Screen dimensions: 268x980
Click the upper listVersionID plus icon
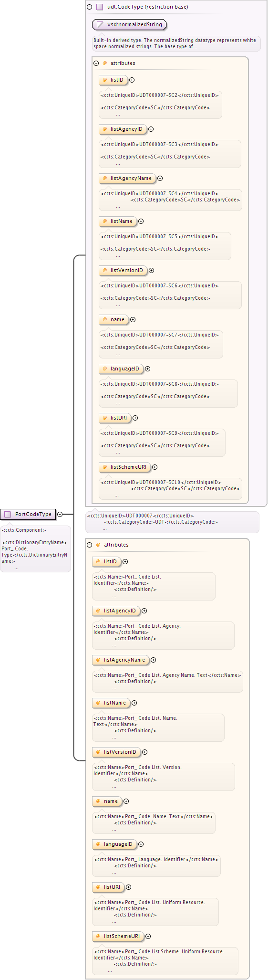point(152,271)
